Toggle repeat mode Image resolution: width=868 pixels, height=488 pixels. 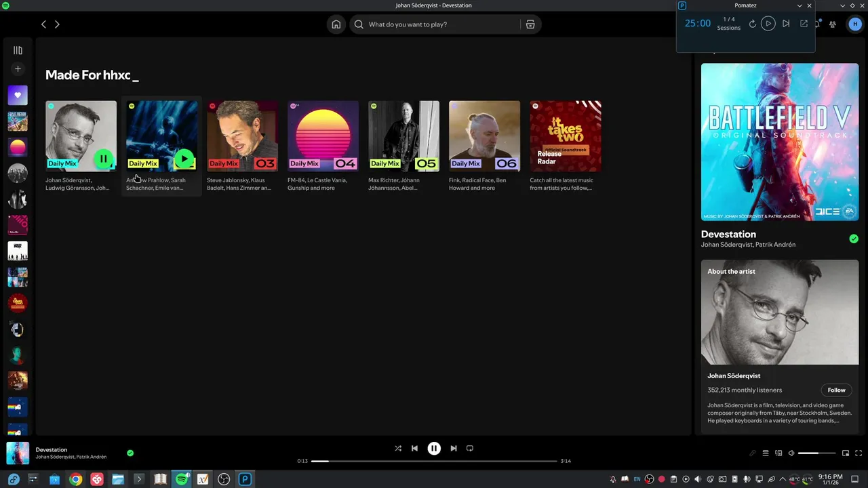coord(469,448)
